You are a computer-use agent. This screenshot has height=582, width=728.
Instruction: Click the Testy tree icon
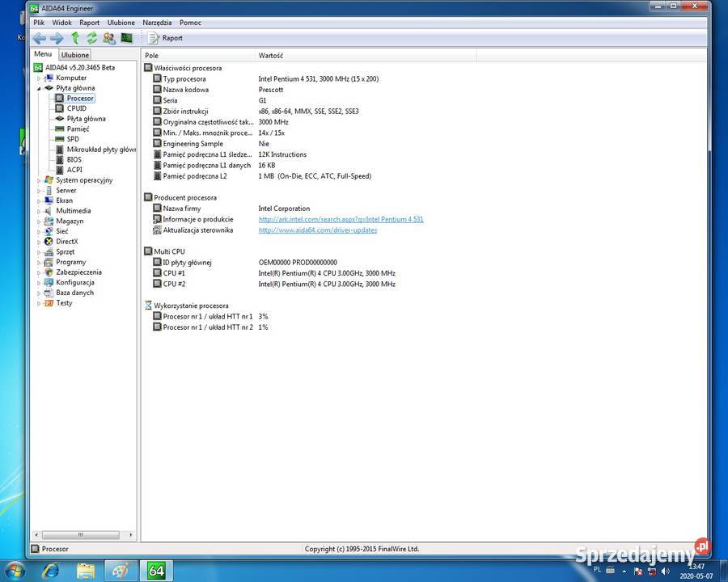(49, 302)
